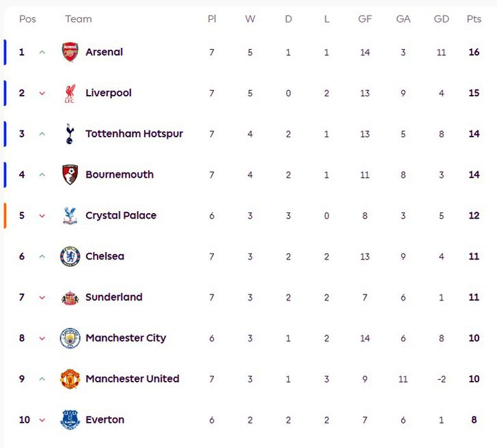Select Sunderland's 11 points value
This screenshot has height=448, width=497.
[x=474, y=298]
